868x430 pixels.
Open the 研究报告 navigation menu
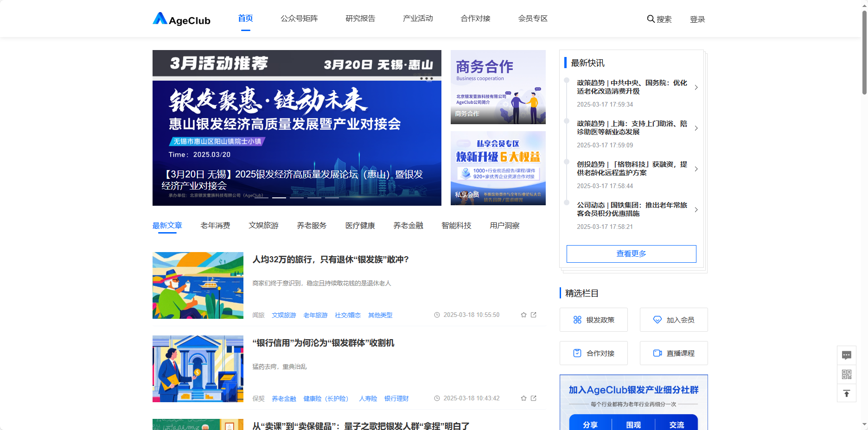point(360,19)
